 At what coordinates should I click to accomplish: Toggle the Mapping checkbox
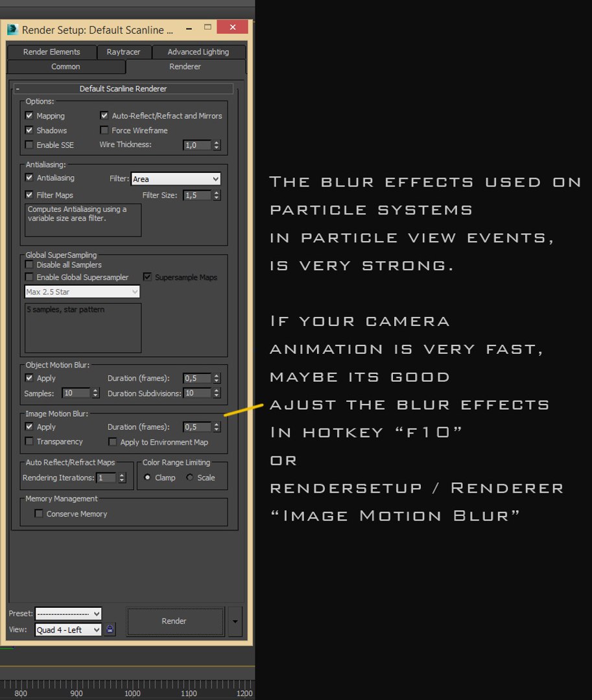[x=29, y=115]
